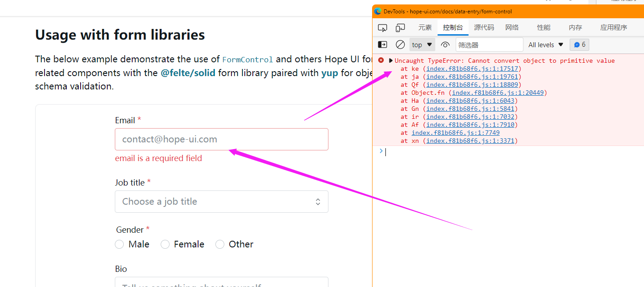644x287 pixels.
Task: Open source link index.f81b68f6.js:1:7749
Action: pyautogui.click(x=456, y=133)
